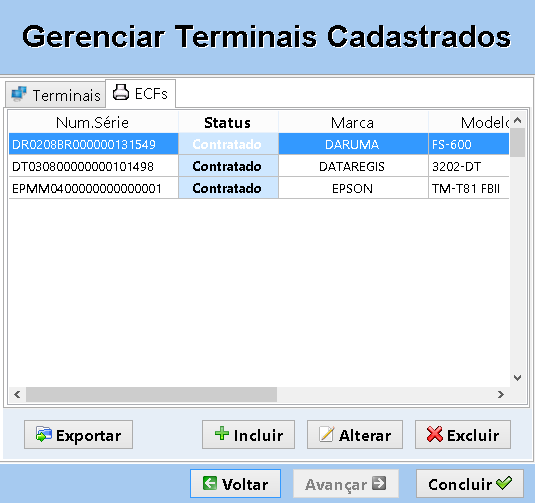Click the green checkmark on Concluir
535x503 pixels.
click(x=504, y=483)
